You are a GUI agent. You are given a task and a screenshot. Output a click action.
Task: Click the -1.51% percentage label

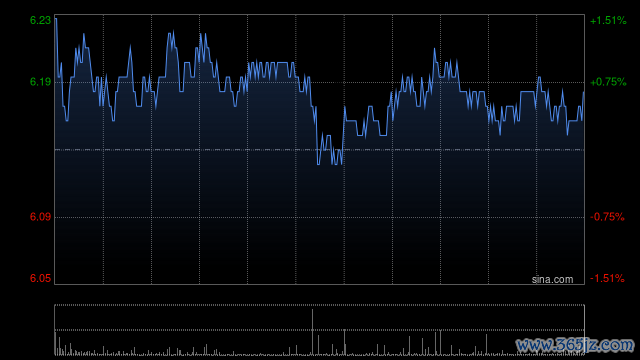point(607,278)
